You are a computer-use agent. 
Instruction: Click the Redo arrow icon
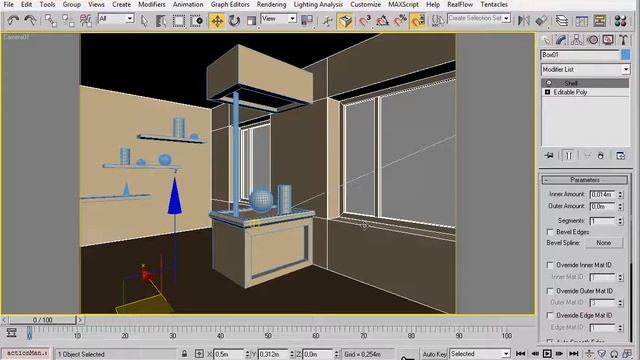coord(30,20)
